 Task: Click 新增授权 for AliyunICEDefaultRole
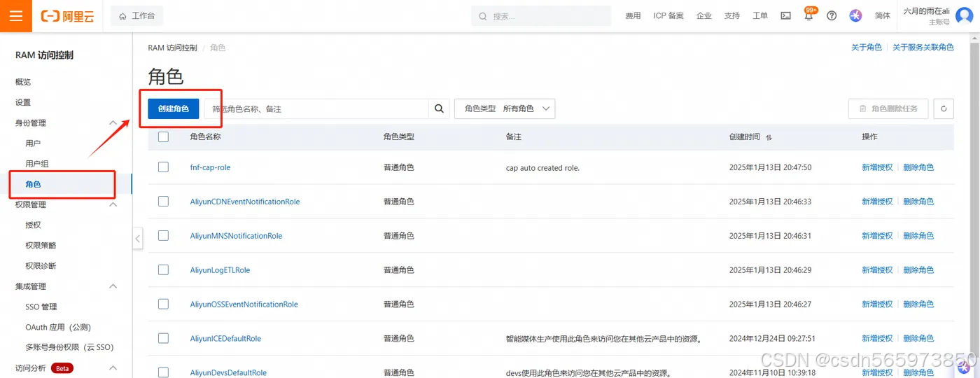coord(877,339)
